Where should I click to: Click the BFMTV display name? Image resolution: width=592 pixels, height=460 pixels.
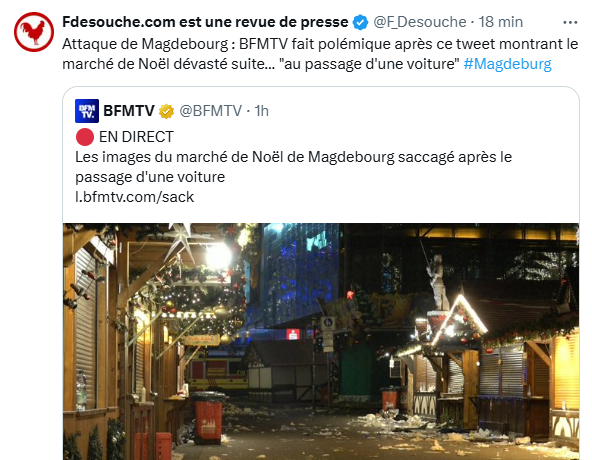pos(129,111)
